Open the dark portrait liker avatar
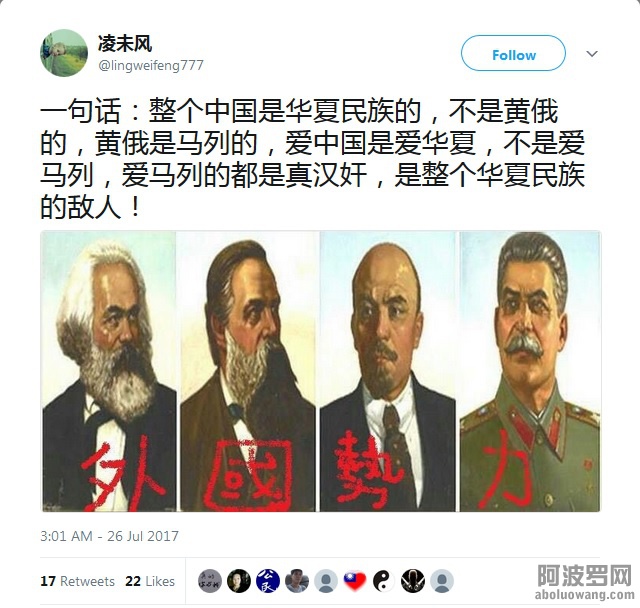This screenshot has height=608, width=640. point(239,581)
